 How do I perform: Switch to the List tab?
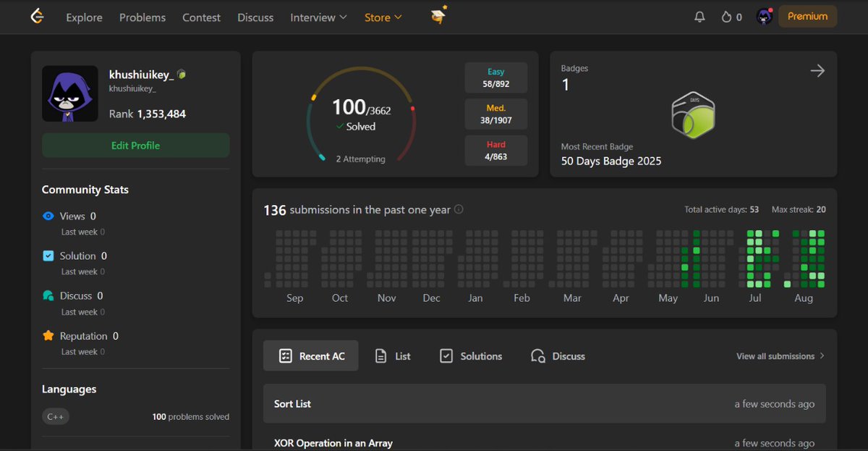click(393, 356)
